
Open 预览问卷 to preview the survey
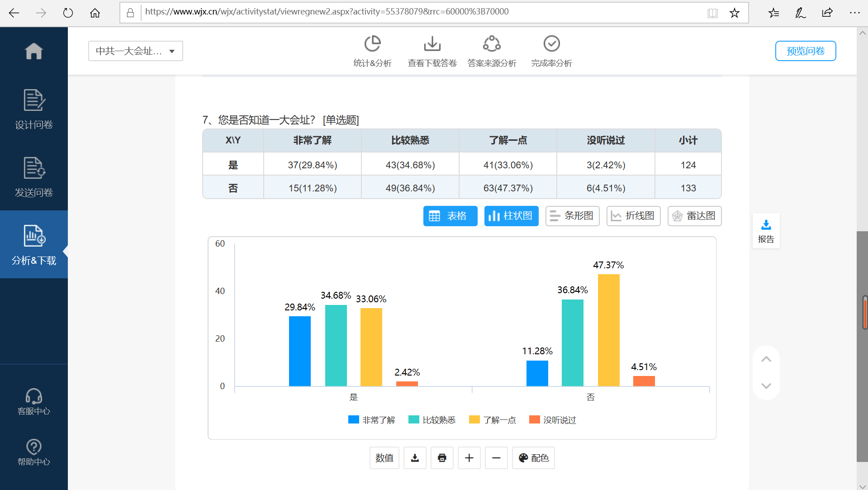click(x=805, y=51)
